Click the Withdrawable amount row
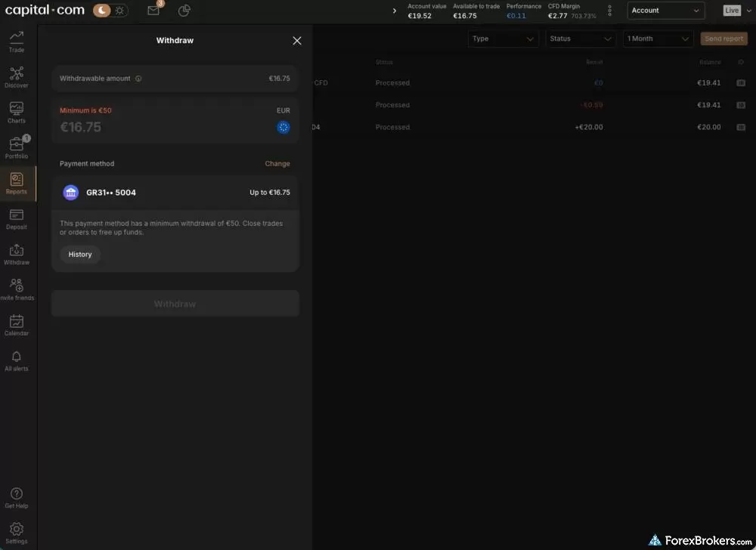This screenshot has height=550, width=756. pos(175,79)
